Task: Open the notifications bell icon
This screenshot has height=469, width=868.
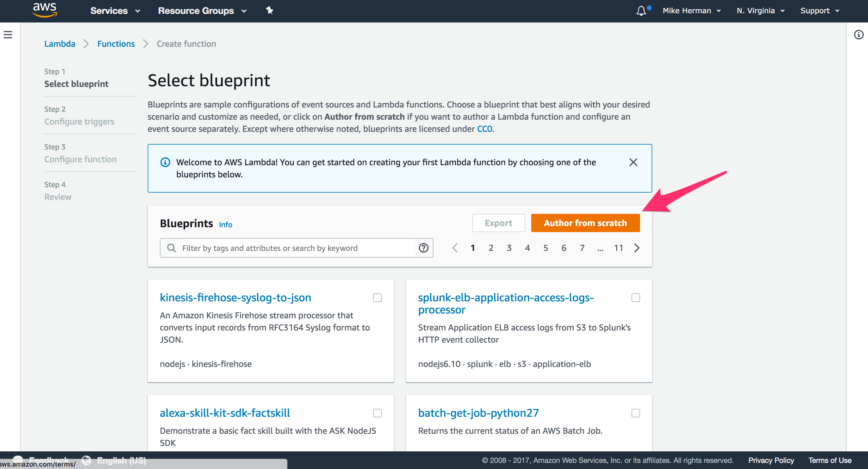Action: tap(641, 11)
